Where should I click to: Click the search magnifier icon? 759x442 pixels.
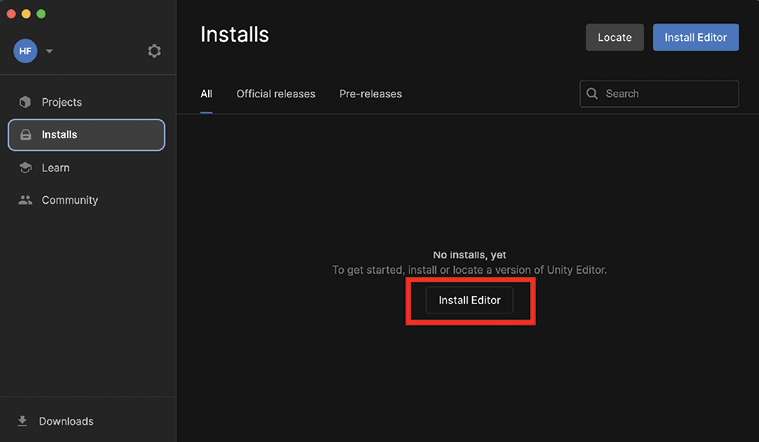pos(592,93)
